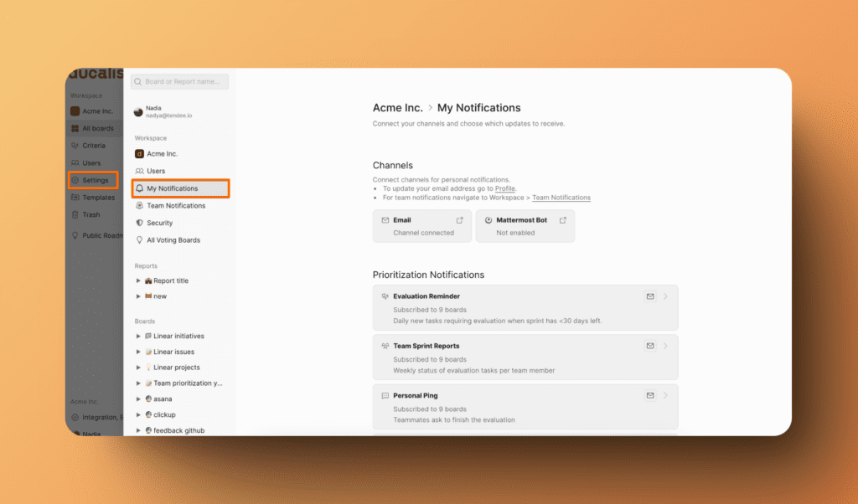Toggle email delivery for Evaluation Reminder
The height and width of the screenshot is (504, 858).
pos(650,296)
